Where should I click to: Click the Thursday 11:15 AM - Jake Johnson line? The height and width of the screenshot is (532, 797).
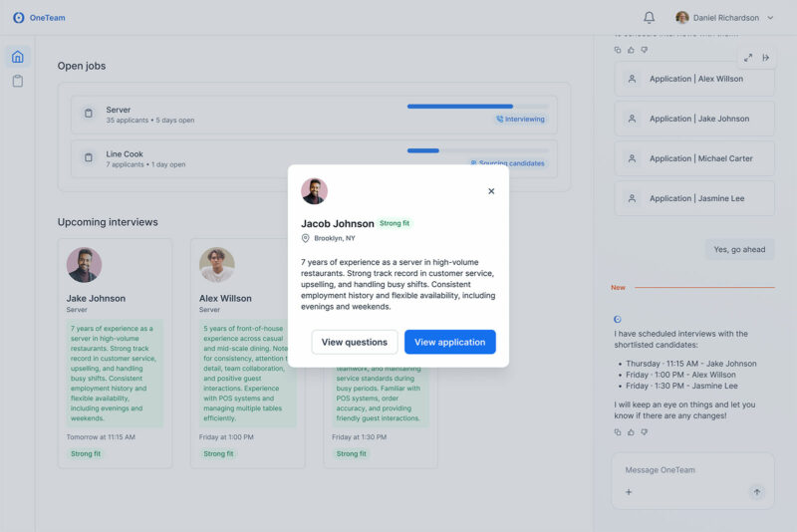(691, 364)
